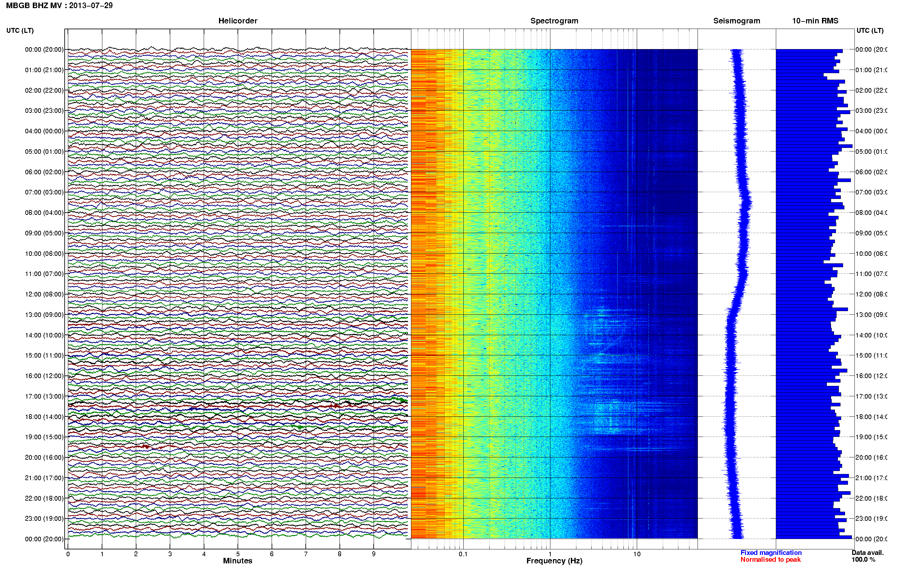924x578 pixels.
Task: Click left time label 17:00 (13:00)
Action: [44, 396]
